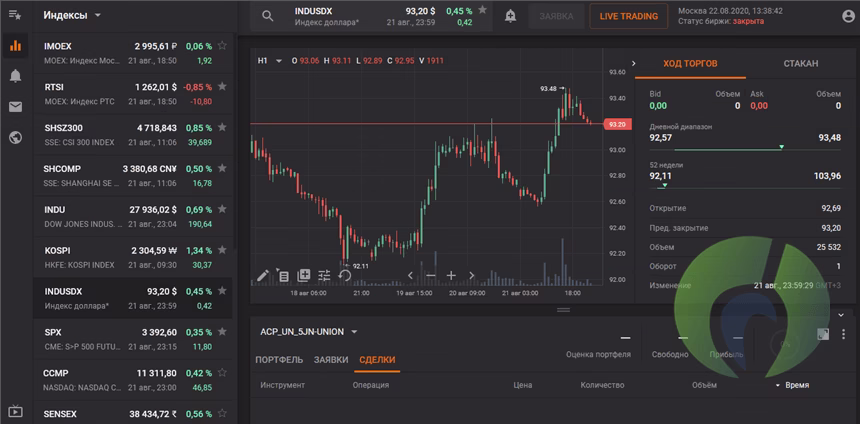Toggle favorite star for SPX

222,331
